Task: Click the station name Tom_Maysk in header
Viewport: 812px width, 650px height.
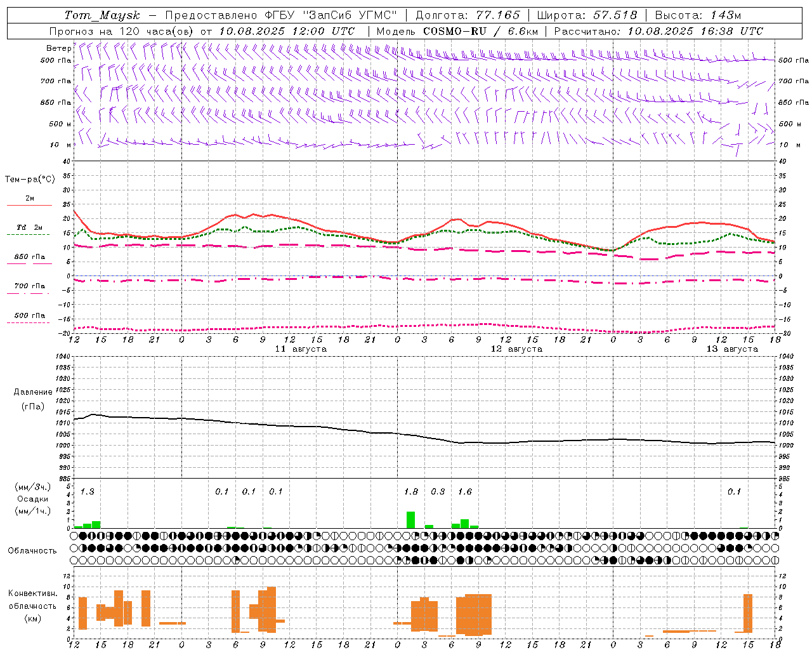Action: click(102, 15)
